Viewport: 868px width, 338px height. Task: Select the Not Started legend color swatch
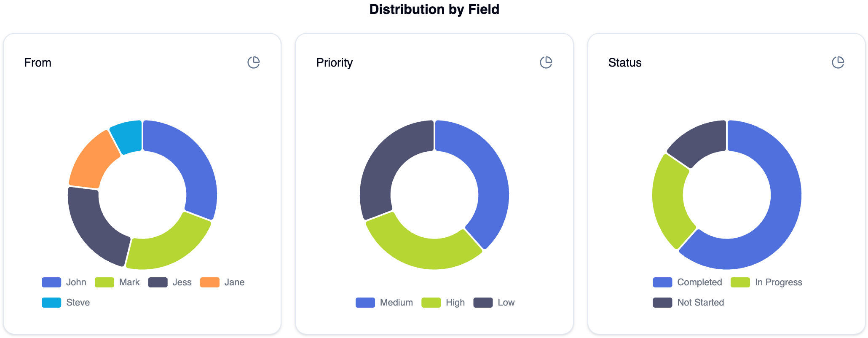662,302
